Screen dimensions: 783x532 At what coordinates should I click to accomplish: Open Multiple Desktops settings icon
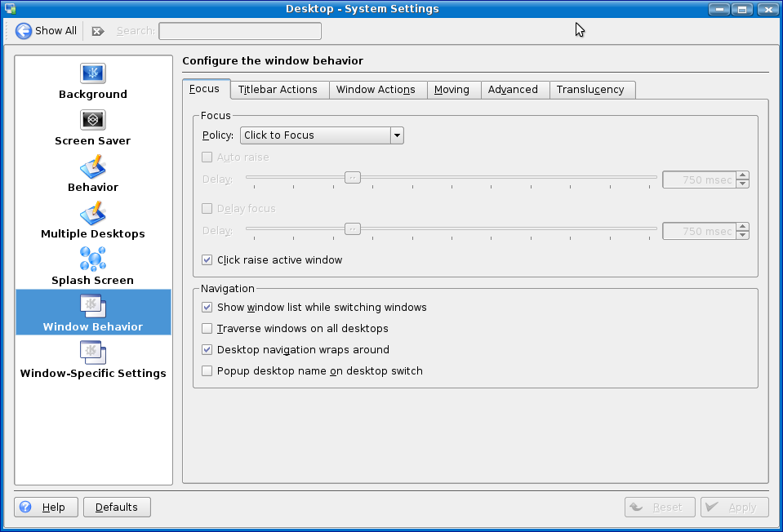click(x=92, y=213)
